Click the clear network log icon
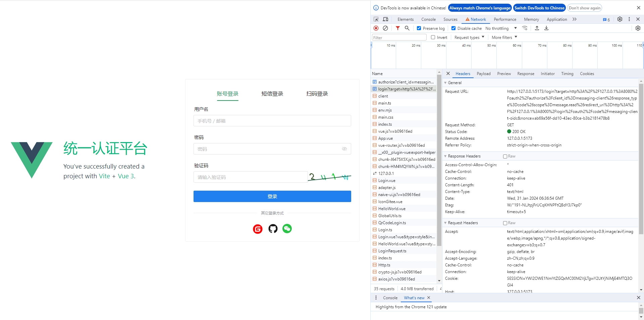Screen dimensions: 644x320 pyautogui.click(x=385, y=28)
